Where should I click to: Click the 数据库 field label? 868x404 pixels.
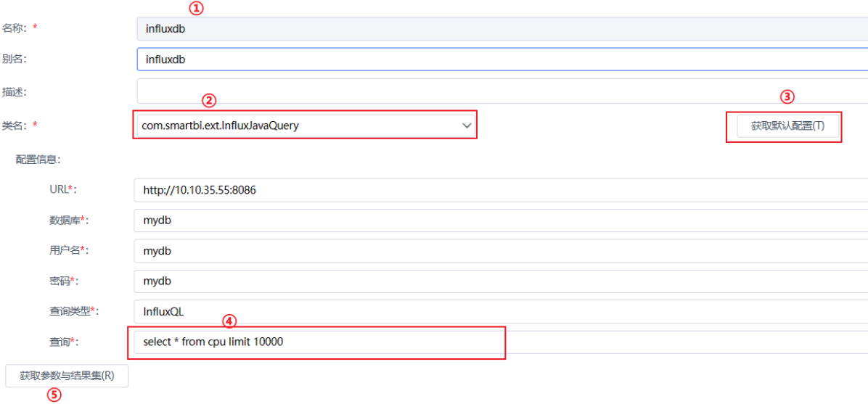(x=69, y=220)
